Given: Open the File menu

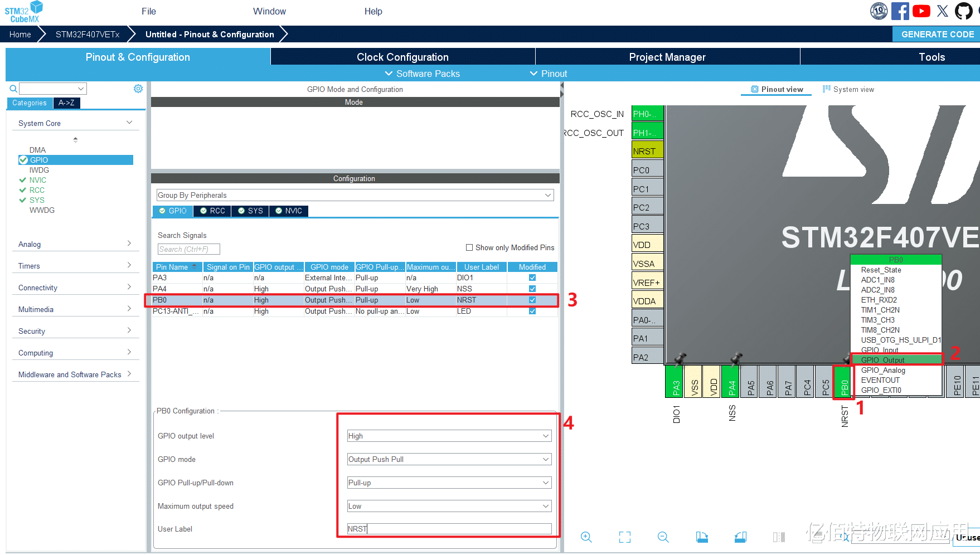Looking at the screenshot, I should point(149,11).
